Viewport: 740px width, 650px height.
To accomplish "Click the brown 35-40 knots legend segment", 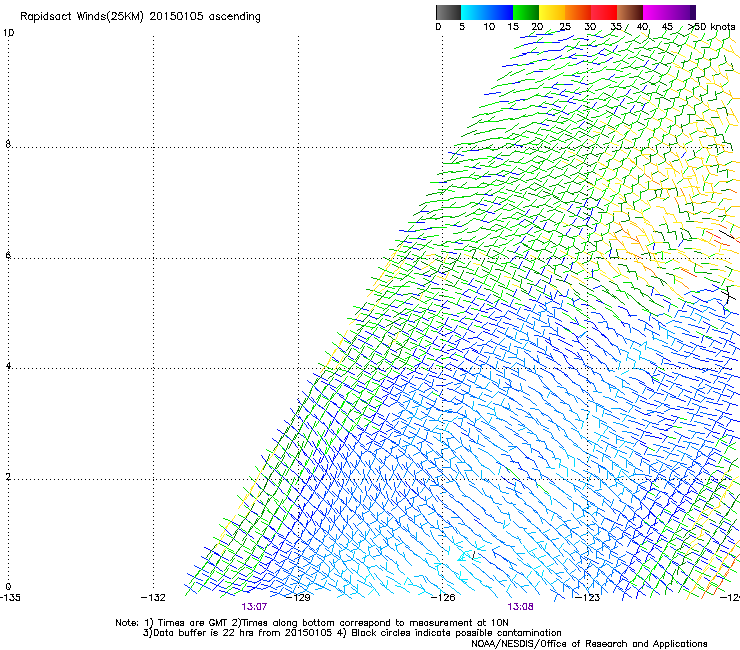I will click(x=630, y=12).
